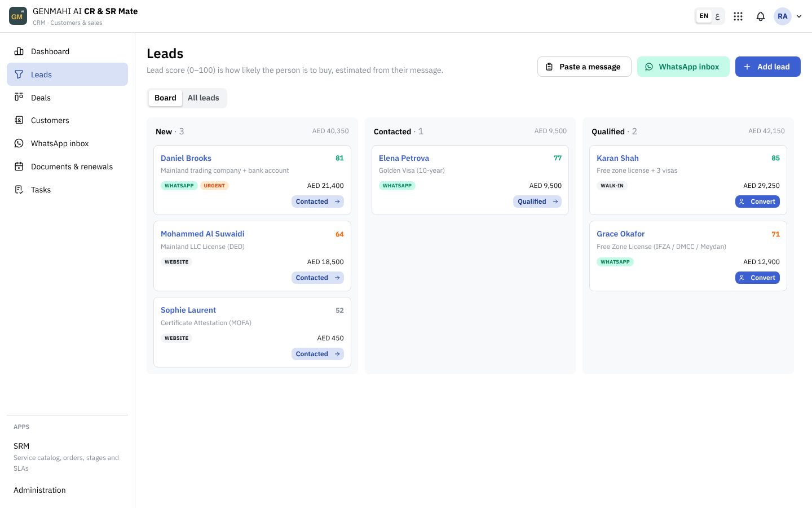This screenshot has height=508, width=812.
Task: Move Mohammed Al Suwaidi to Contacted
Action: click(317, 278)
